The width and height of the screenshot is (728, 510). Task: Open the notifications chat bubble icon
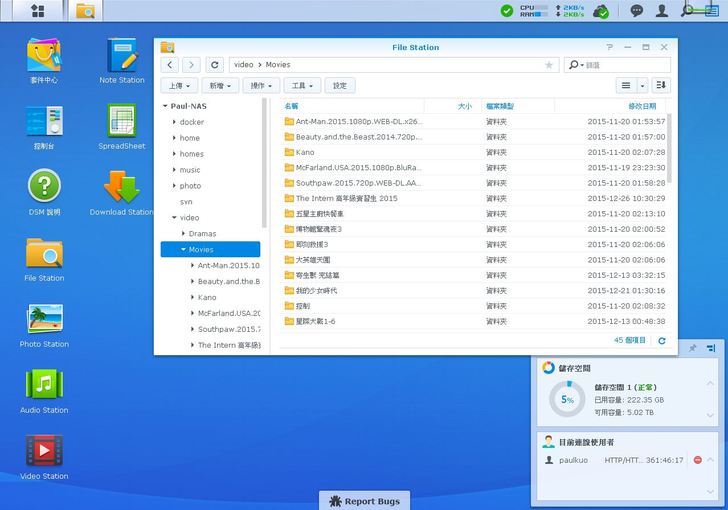coord(637,11)
